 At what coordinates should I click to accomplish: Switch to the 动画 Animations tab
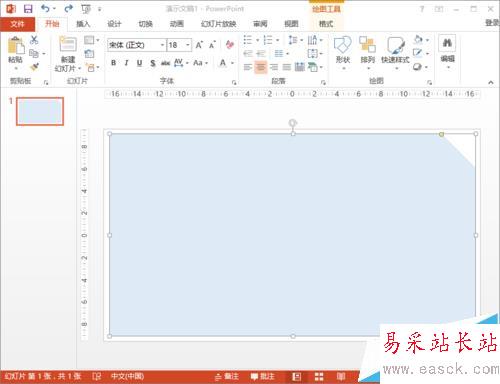click(177, 24)
